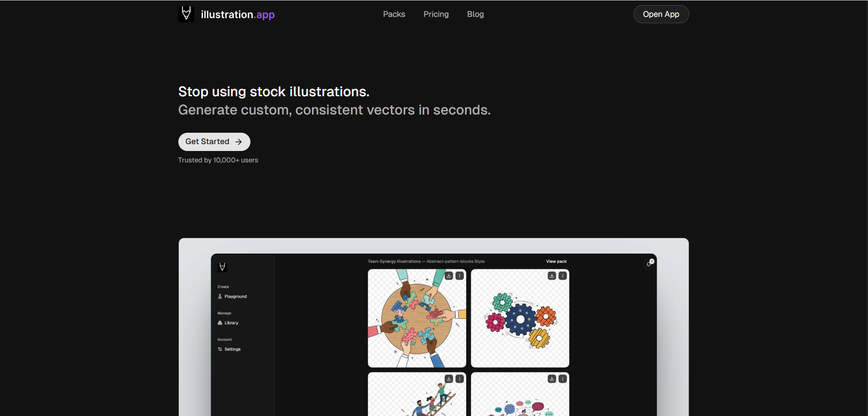Open more options on ladder illustration
This screenshot has height=416, width=868.
[460, 379]
